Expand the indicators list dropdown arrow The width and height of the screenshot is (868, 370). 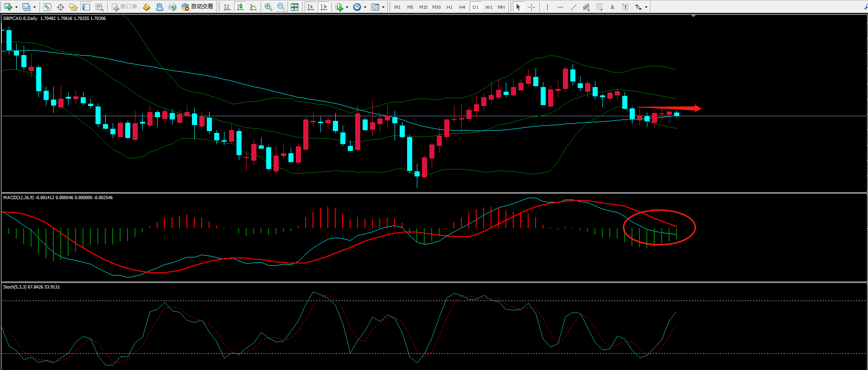click(x=347, y=7)
